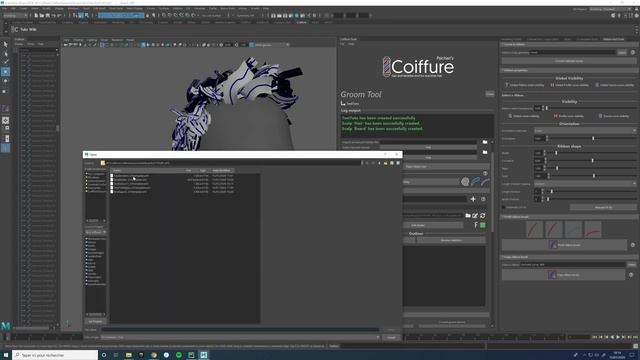
Task: Click the pencil edit icon in Groom Tool
Action: pyautogui.click(x=475, y=216)
